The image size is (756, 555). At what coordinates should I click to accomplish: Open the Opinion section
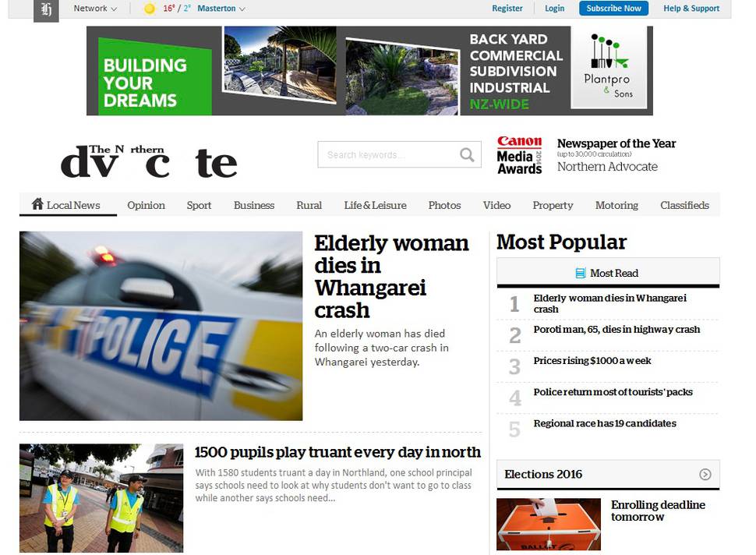click(146, 206)
